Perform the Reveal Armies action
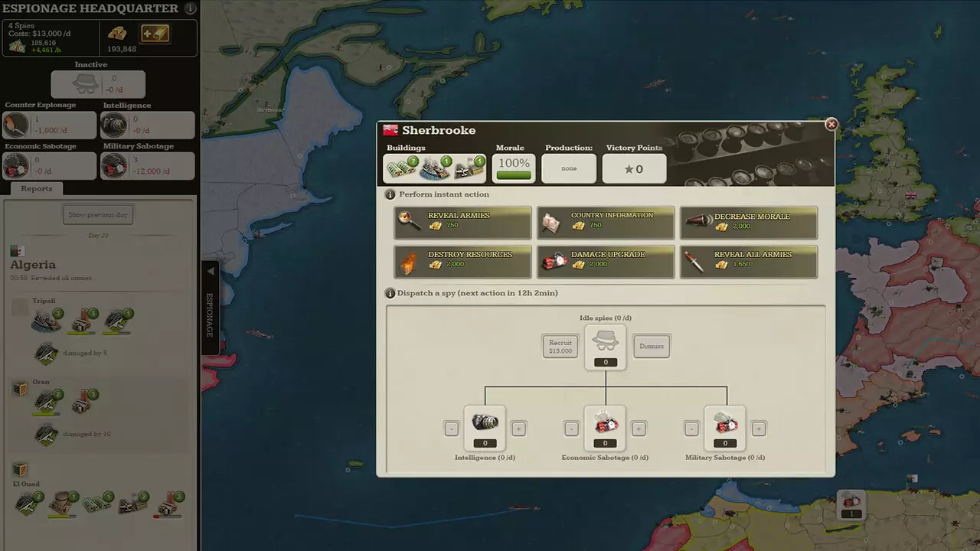The width and height of the screenshot is (980, 551). pos(462,222)
